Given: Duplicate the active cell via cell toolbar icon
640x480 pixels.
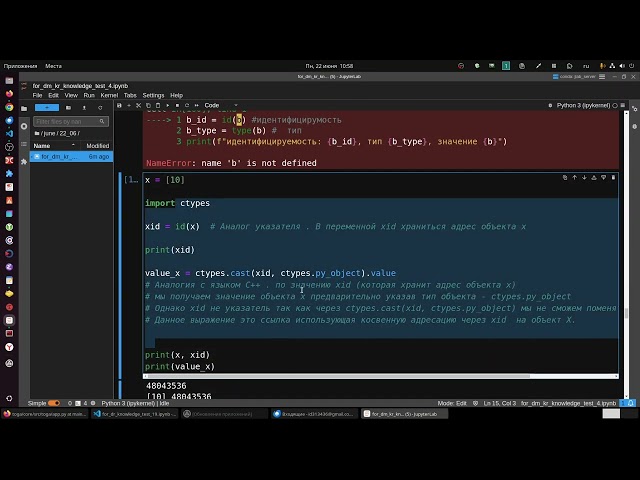Looking at the screenshot, I should click(x=565, y=178).
